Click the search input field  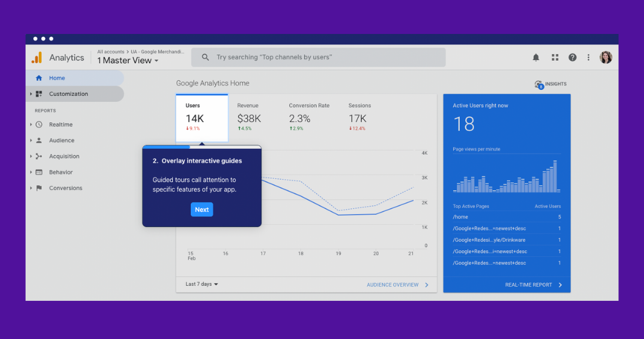(318, 57)
